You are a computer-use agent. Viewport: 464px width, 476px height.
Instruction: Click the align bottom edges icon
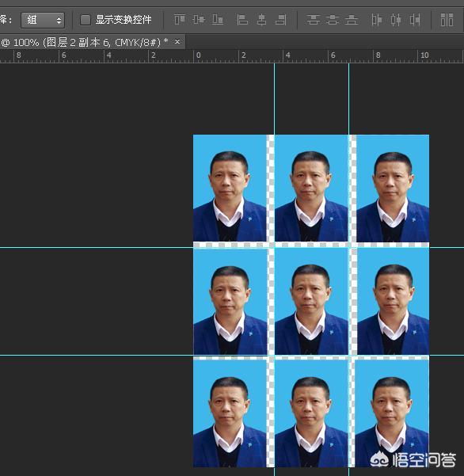(x=218, y=20)
